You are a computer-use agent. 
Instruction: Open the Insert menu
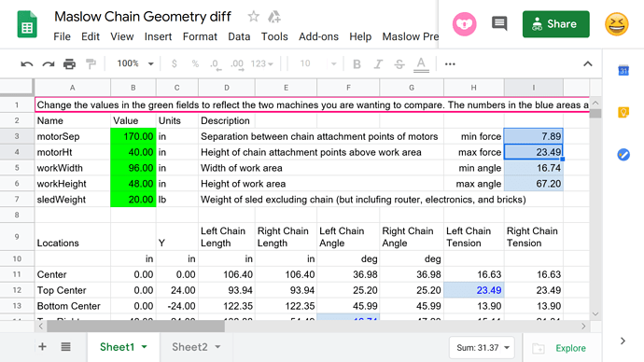tap(158, 37)
